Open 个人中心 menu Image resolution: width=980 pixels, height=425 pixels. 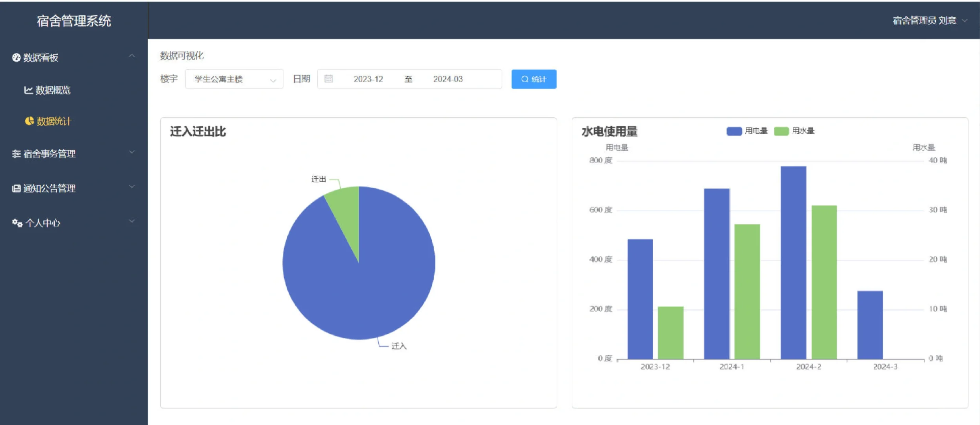coord(74,223)
